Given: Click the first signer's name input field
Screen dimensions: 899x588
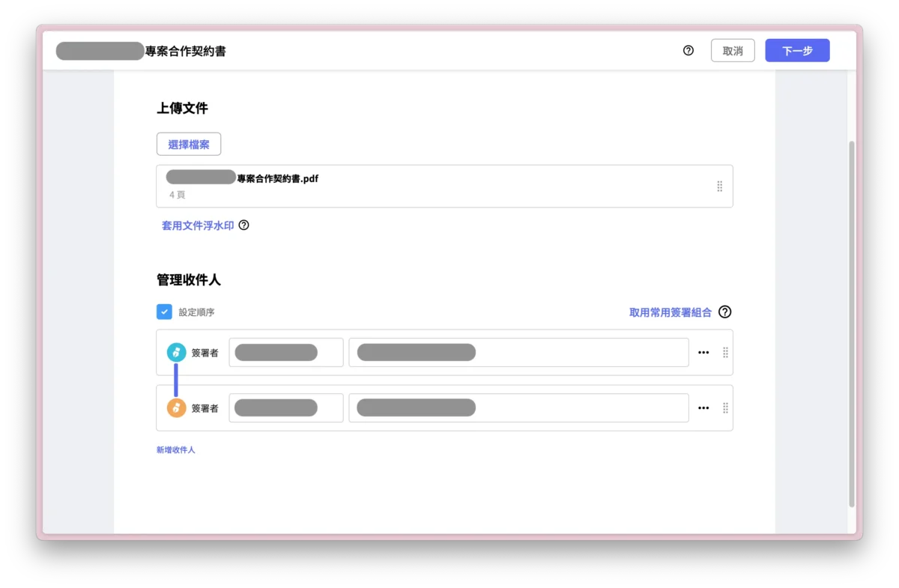Looking at the screenshot, I should pos(285,352).
